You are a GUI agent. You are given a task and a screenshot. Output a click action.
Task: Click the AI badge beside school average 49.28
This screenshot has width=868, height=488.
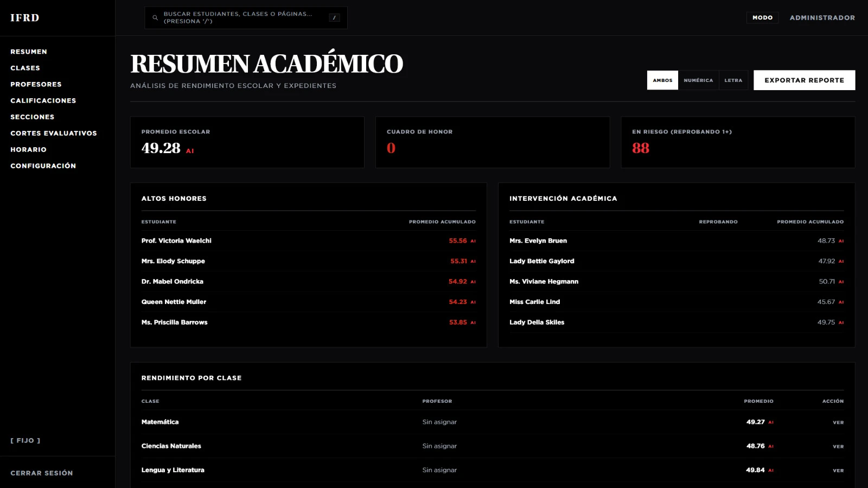pos(190,151)
